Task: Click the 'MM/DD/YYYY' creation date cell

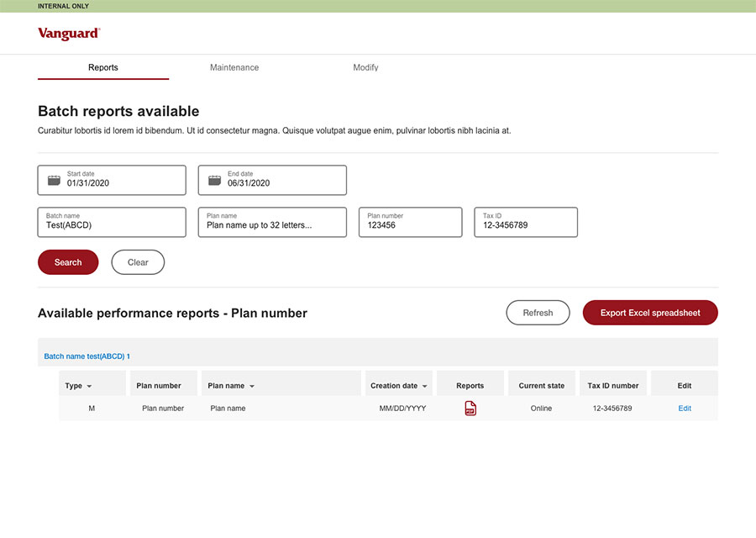Action: click(402, 409)
